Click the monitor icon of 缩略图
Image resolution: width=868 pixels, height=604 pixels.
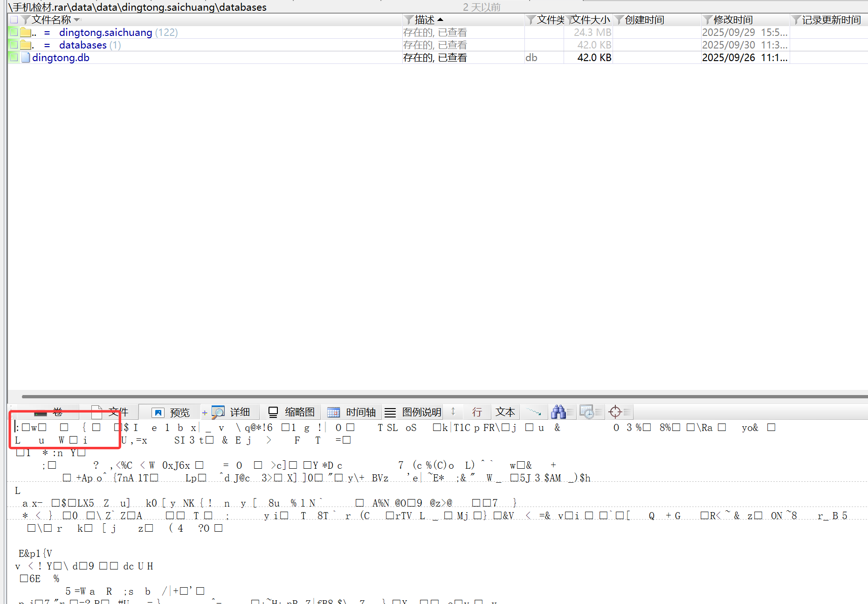[273, 412]
